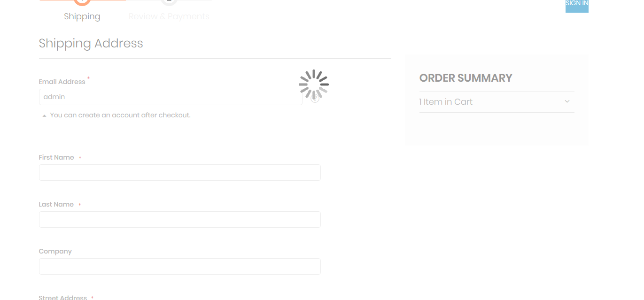Screen dimensions: 644x300
Task: Expand the 1 Item in Cart chevron
Action: click(567, 101)
